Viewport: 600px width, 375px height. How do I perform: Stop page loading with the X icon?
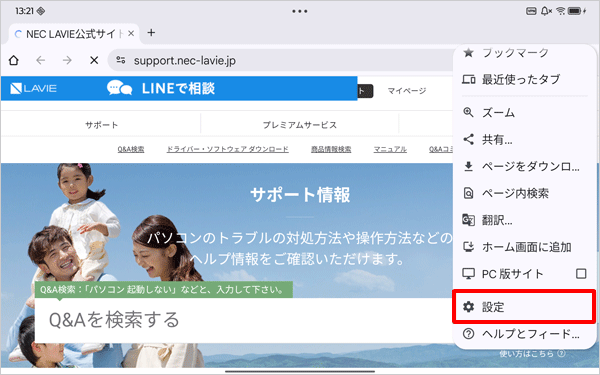click(x=94, y=60)
